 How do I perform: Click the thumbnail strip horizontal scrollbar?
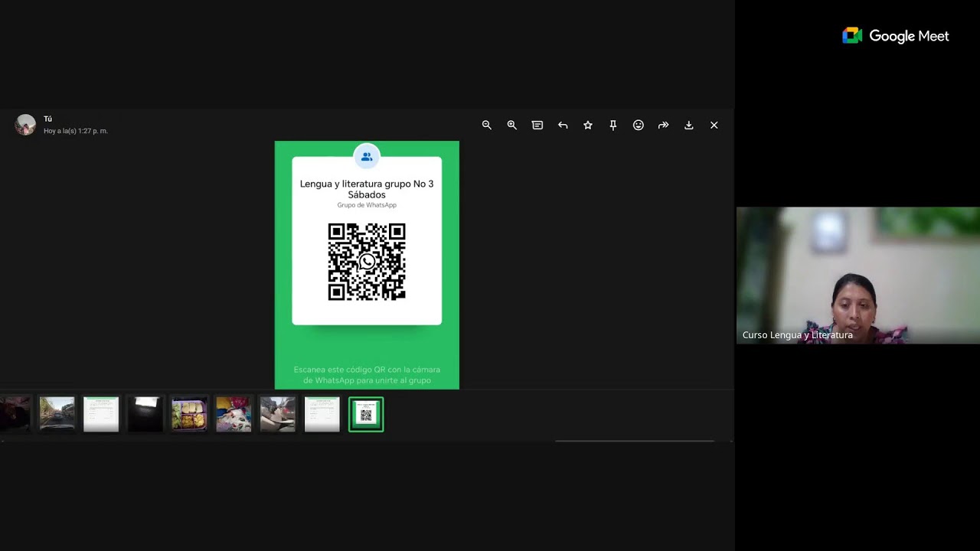(x=635, y=441)
